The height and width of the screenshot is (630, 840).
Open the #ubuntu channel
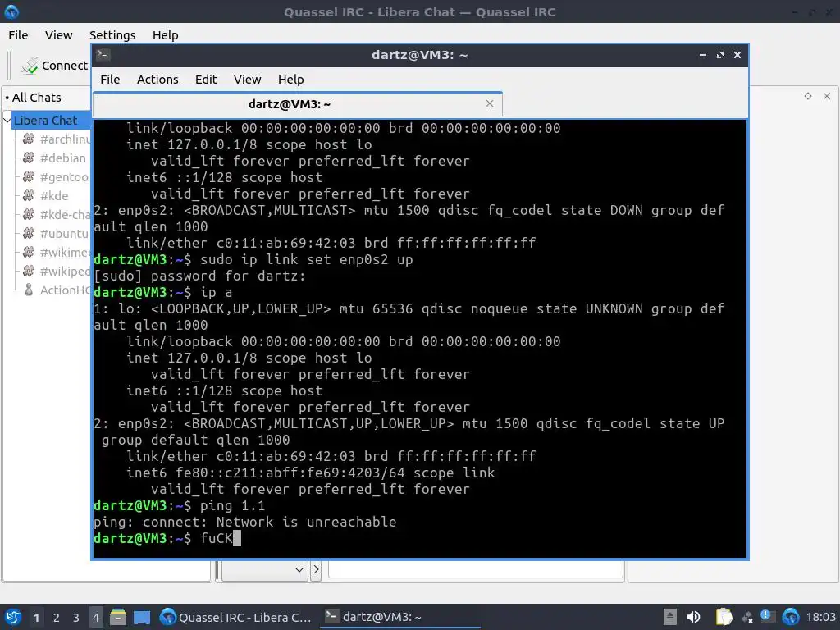64,233
